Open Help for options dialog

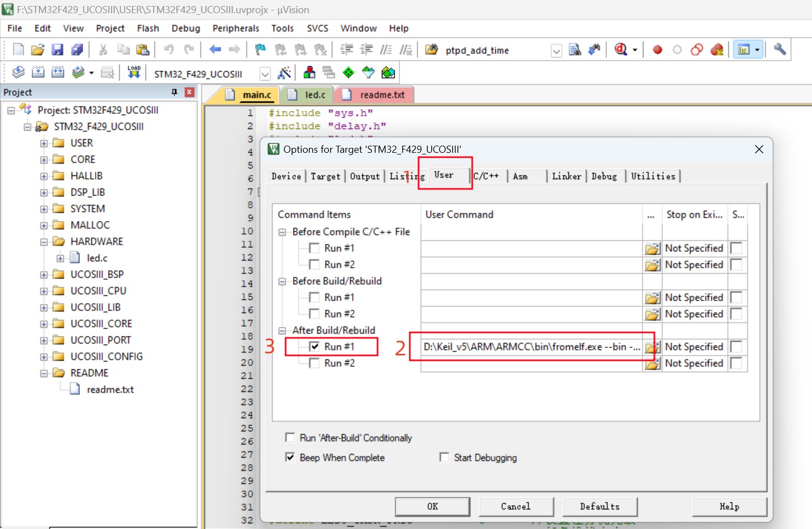click(x=729, y=507)
